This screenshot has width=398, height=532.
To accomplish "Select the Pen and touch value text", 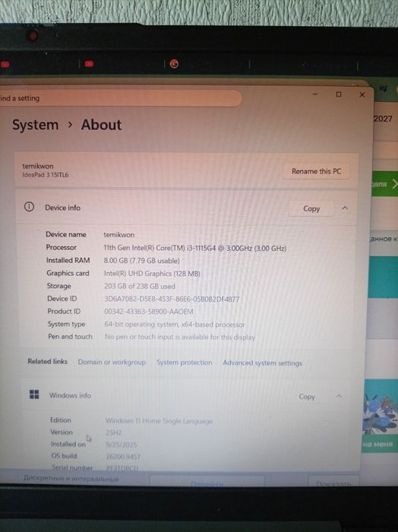I will coord(180,337).
